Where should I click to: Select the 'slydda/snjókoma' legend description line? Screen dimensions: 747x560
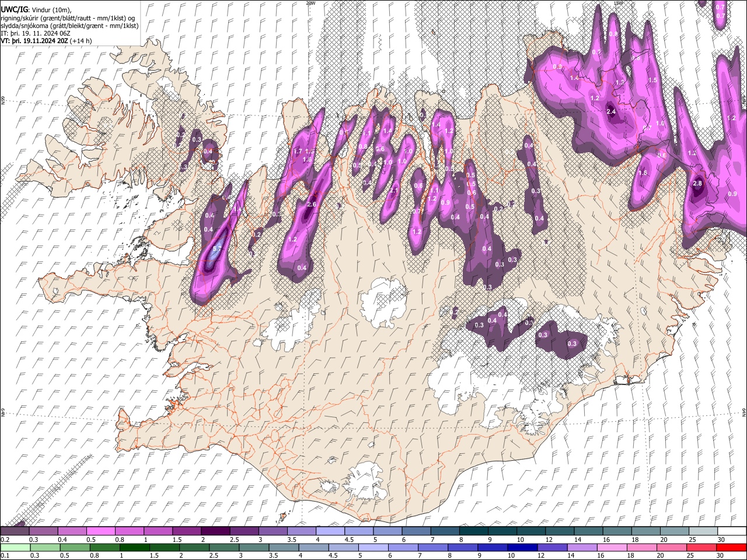point(70,25)
